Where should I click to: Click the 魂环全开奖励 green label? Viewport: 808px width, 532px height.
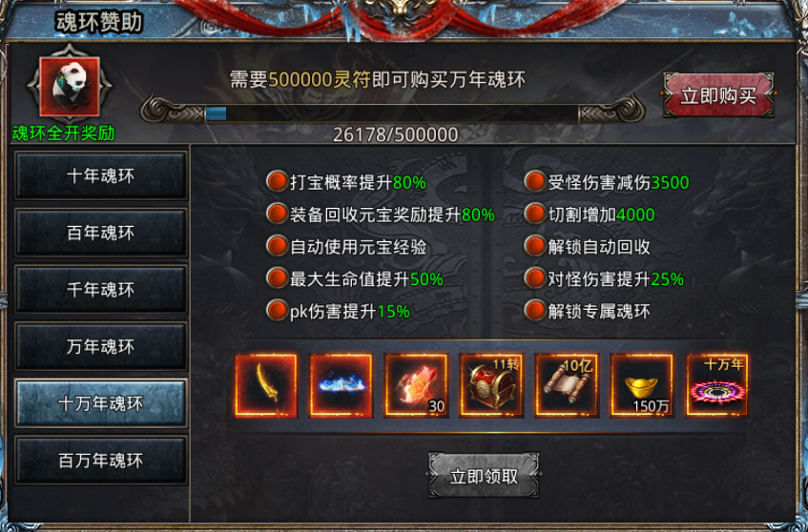point(63,133)
